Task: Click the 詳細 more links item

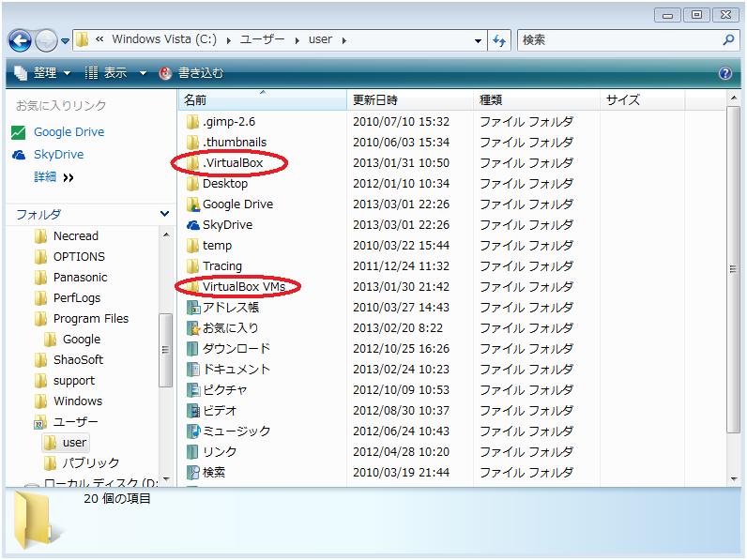Action: click(53, 177)
